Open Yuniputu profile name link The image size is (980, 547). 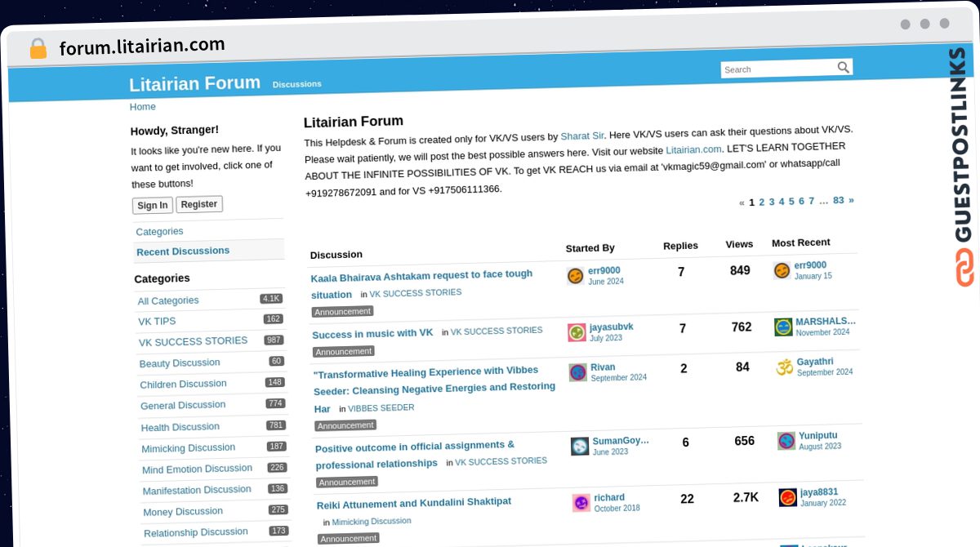(818, 436)
